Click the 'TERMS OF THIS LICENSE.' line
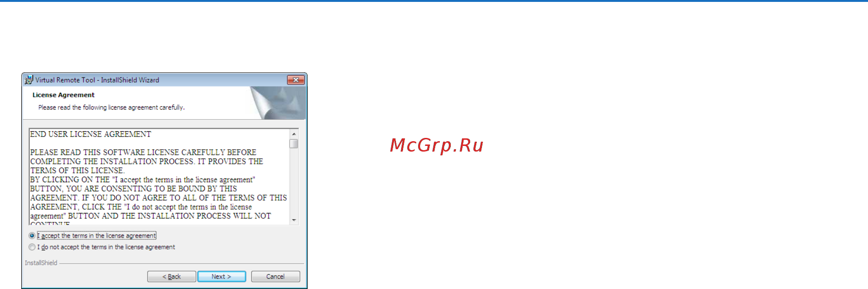This screenshot has width=868, height=289. [77, 170]
